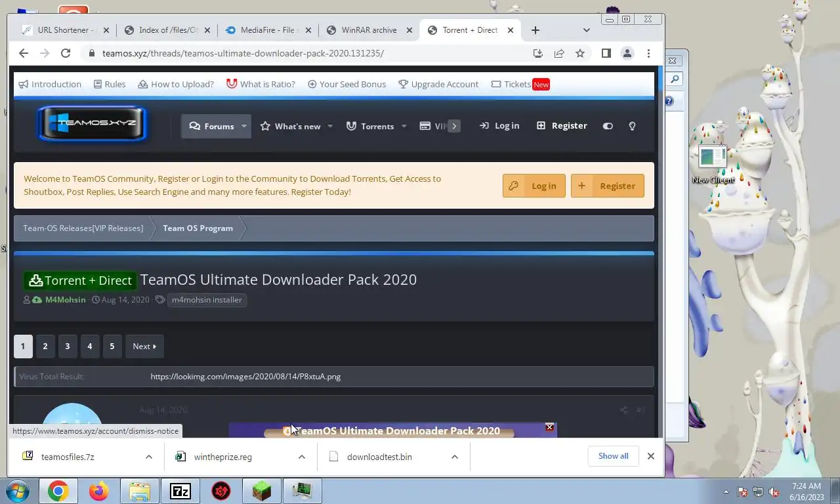
Task: Launch Firefox from the taskbar
Action: [98, 491]
